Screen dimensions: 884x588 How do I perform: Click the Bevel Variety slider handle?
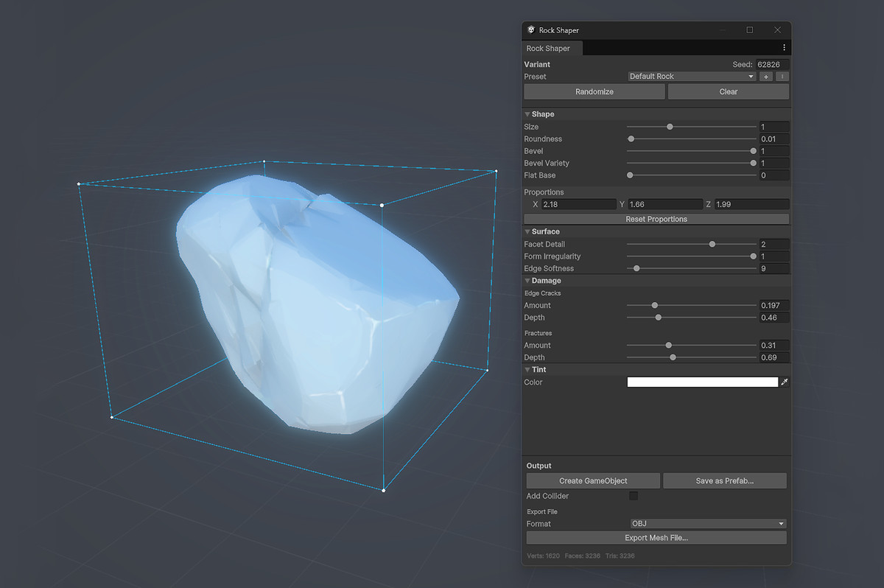[753, 164]
